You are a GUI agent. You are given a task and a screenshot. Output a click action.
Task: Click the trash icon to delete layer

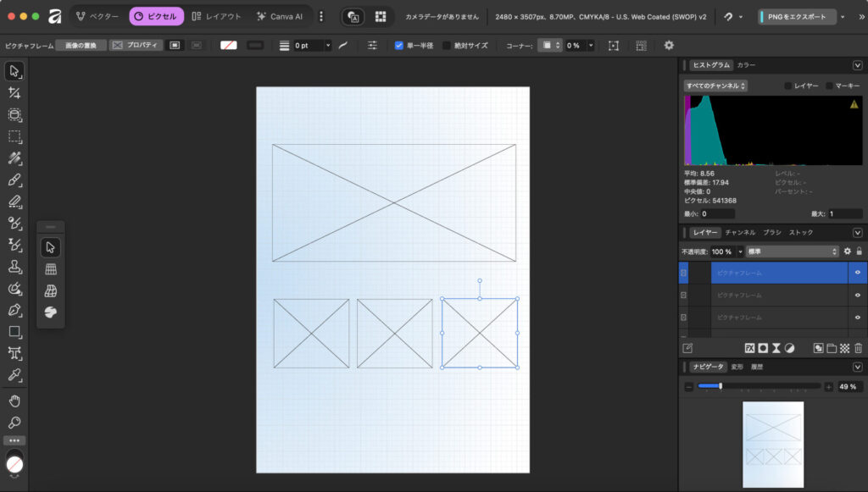858,348
